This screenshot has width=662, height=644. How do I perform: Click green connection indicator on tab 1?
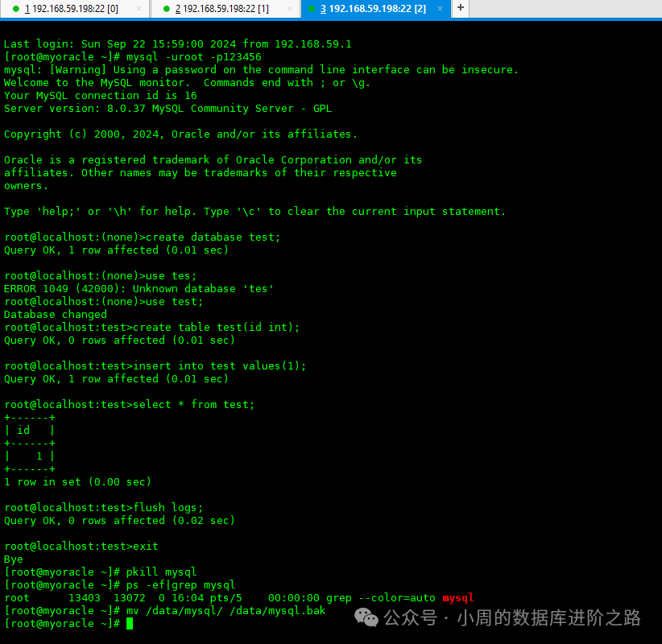tap(16, 9)
